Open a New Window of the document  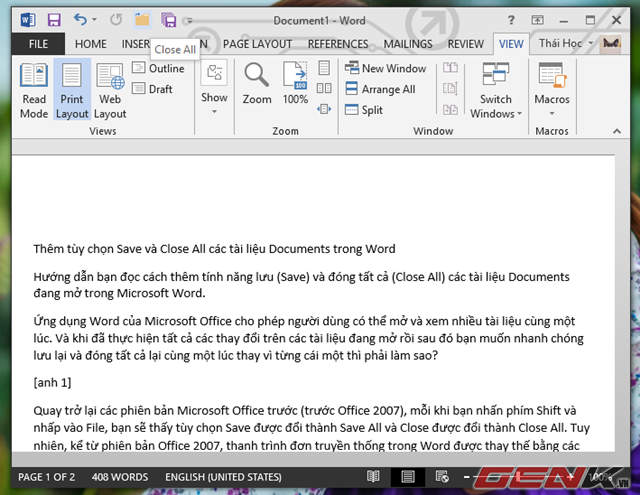(x=385, y=68)
